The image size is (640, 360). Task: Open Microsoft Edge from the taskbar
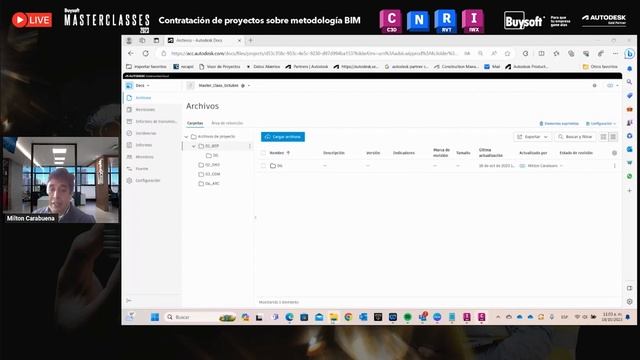click(x=289, y=317)
